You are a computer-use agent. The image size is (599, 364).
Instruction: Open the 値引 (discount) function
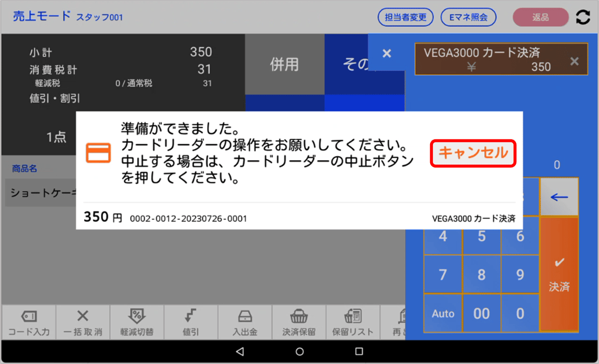tap(191, 322)
